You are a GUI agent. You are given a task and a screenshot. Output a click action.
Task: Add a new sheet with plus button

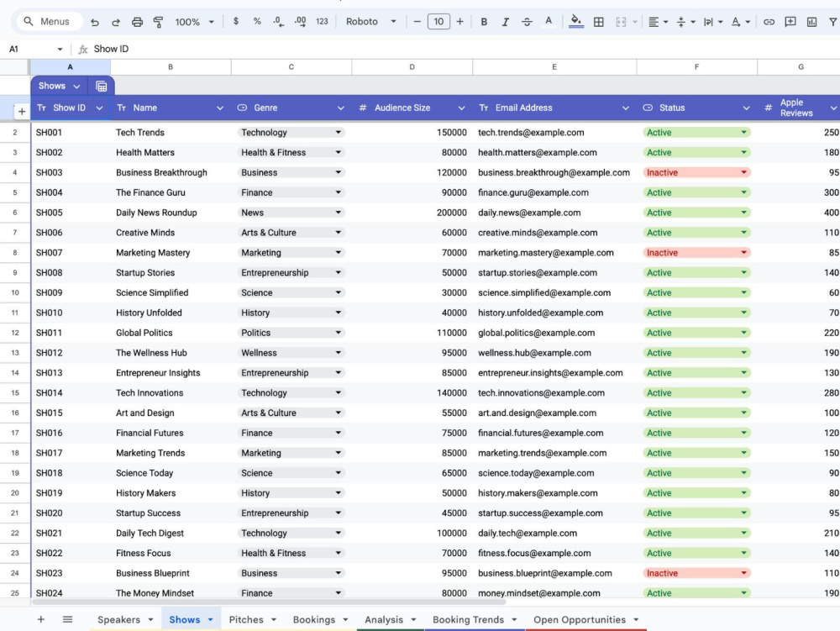tap(40, 619)
